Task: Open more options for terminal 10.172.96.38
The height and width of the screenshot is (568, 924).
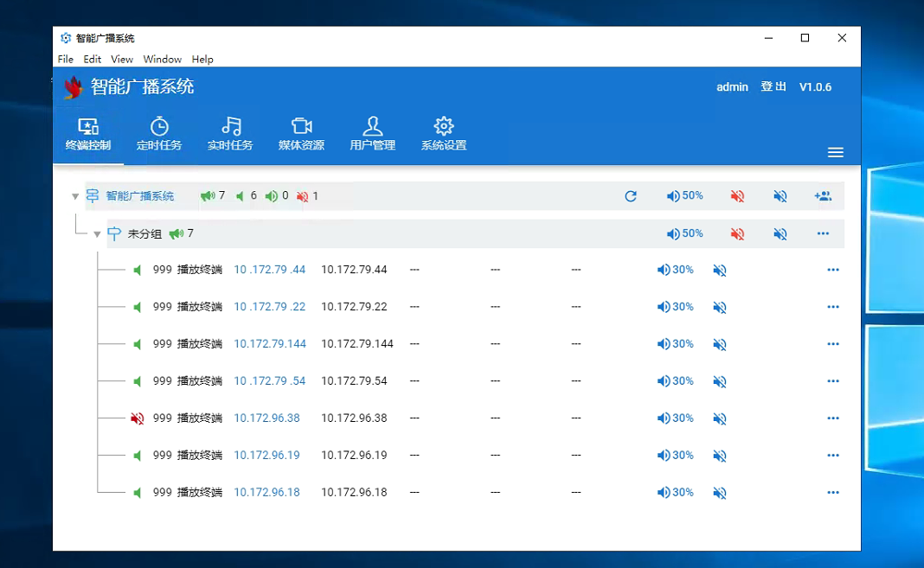Action: pos(832,418)
